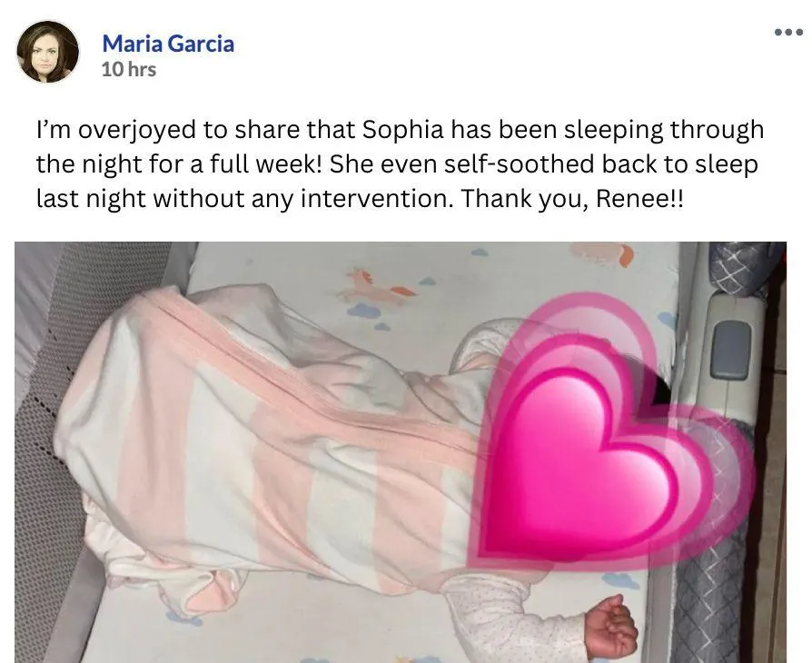Image resolution: width=812 pixels, height=663 pixels.
Task: Click the word Sophia in the post
Action: (x=403, y=130)
